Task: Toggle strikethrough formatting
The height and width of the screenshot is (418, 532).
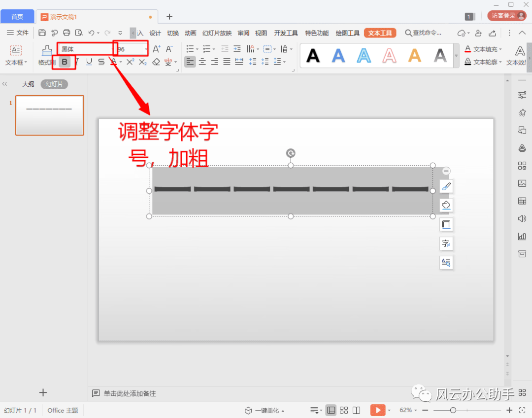Action: point(100,62)
